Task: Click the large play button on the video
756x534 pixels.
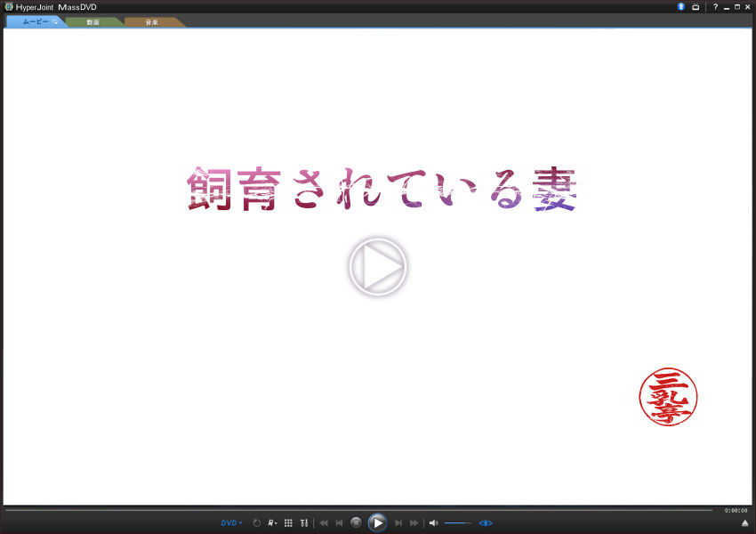Action: [x=377, y=267]
